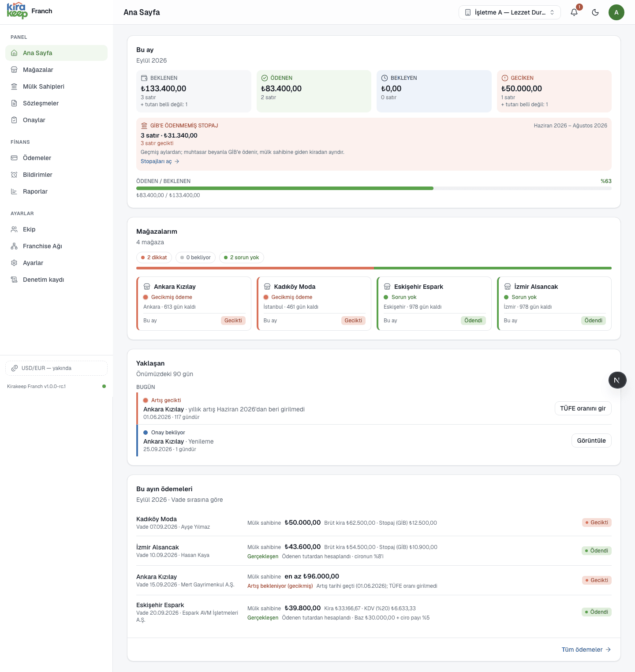Viewport: 635px width, 672px height.
Task: Click the Kirakeep logo
Action: click(x=17, y=11)
